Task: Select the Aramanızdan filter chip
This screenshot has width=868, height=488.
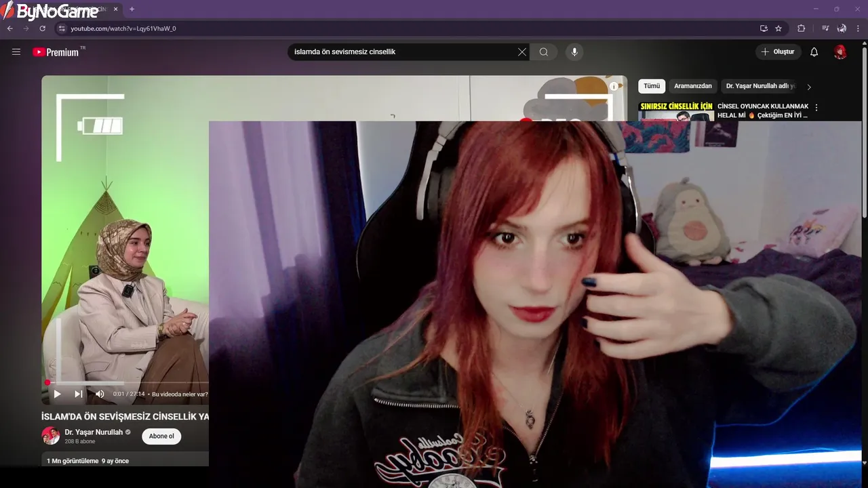Action: (693, 86)
